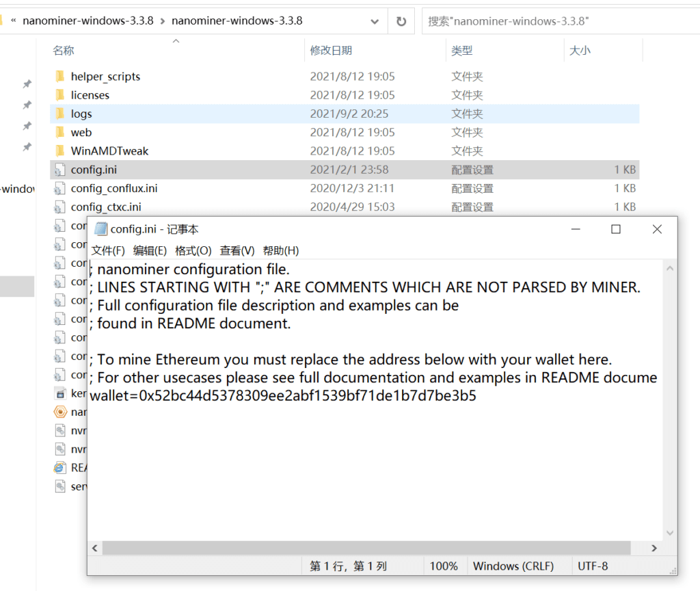Click the search box for nanominer-windows-3.3.8

point(557,21)
